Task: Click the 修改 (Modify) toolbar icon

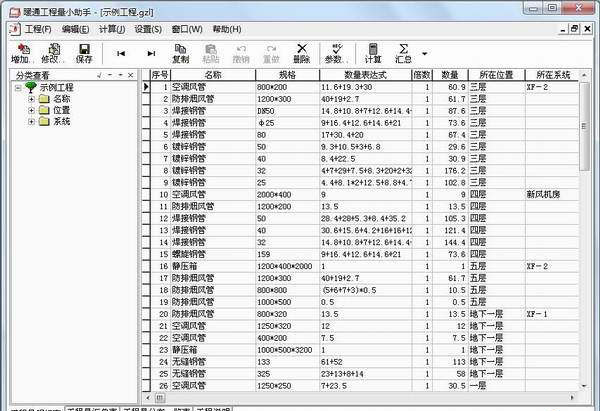Action: 50,52
